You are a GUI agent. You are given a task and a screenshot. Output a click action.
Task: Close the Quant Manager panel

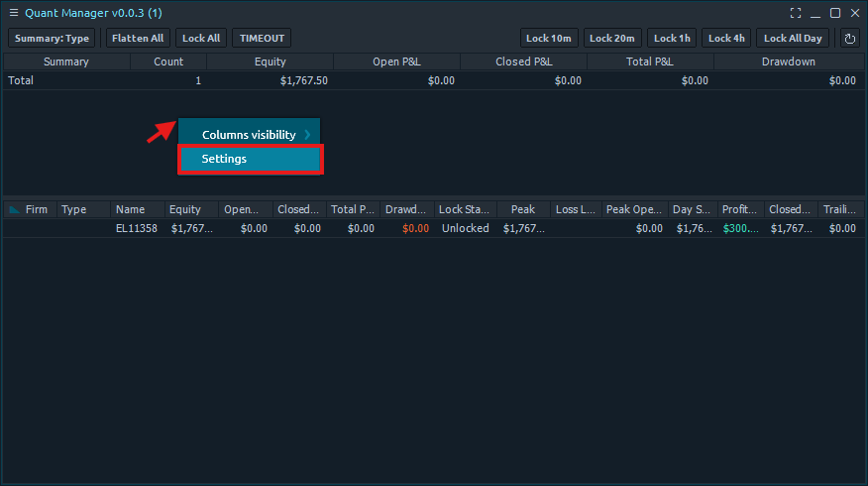(x=854, y=13)
